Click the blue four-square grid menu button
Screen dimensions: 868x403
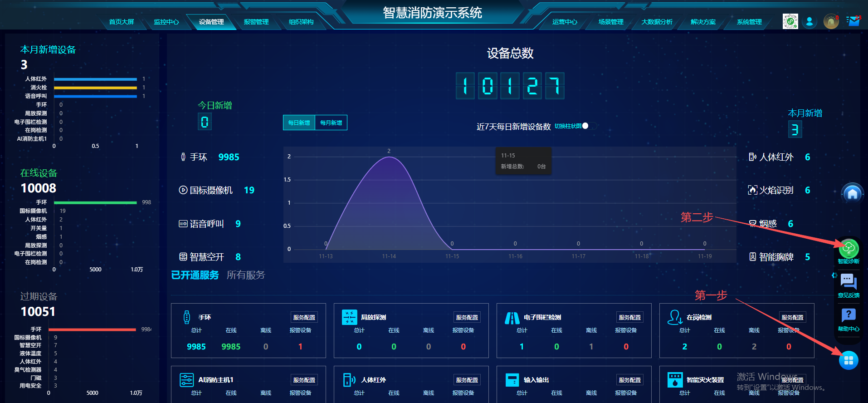click(x=848, y=360)
